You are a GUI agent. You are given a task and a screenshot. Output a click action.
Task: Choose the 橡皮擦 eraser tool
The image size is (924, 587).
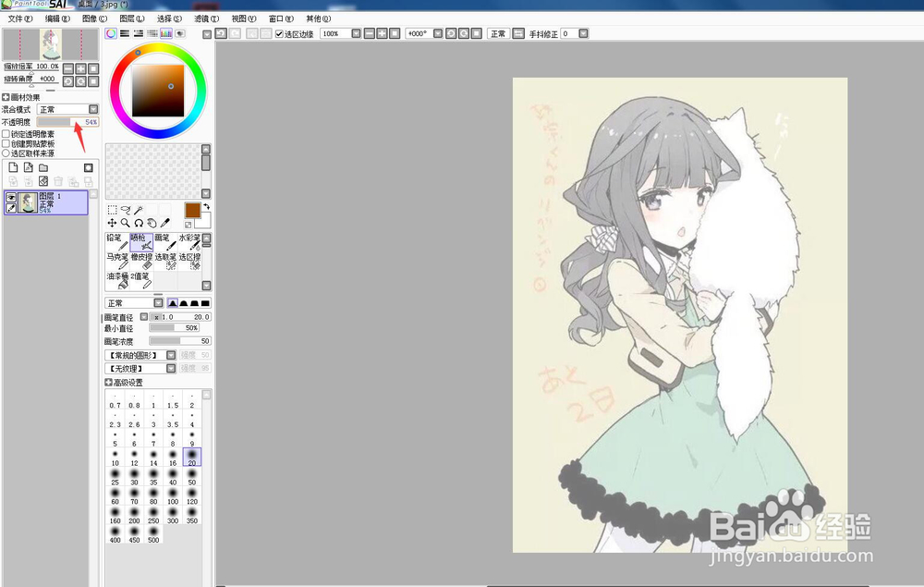[x=141, y=262]
